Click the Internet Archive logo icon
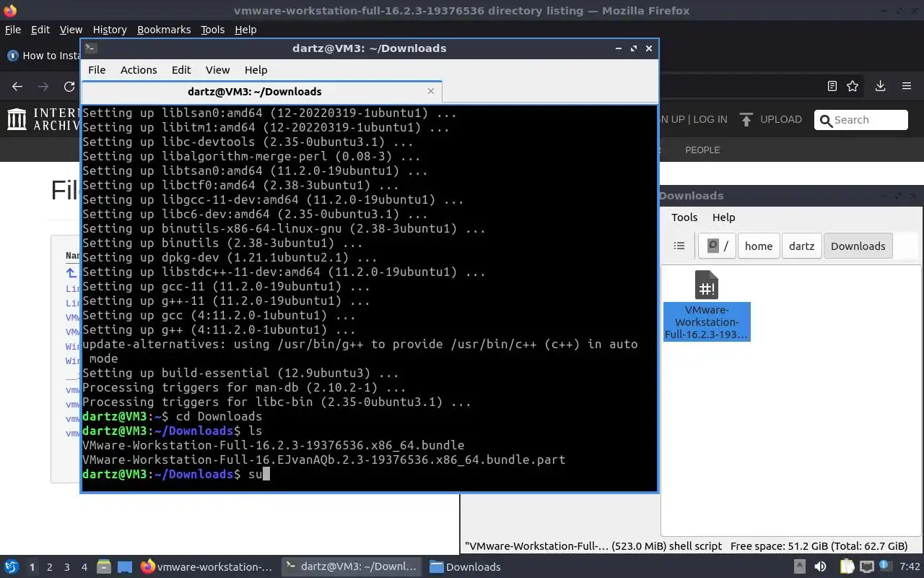Image resolution: width=924 pixels, height=578 pixels. [17, 119]
